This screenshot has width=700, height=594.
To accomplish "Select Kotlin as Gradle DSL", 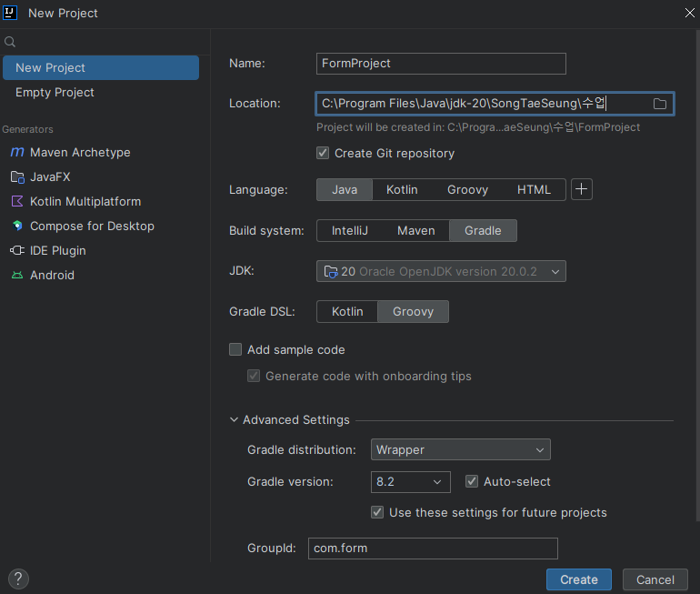I will (347, 311).
